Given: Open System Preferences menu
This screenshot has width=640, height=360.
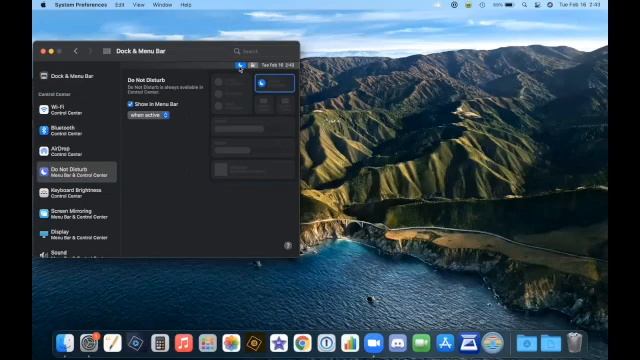Looking at the screenshot, I should [x=81, y=5].
